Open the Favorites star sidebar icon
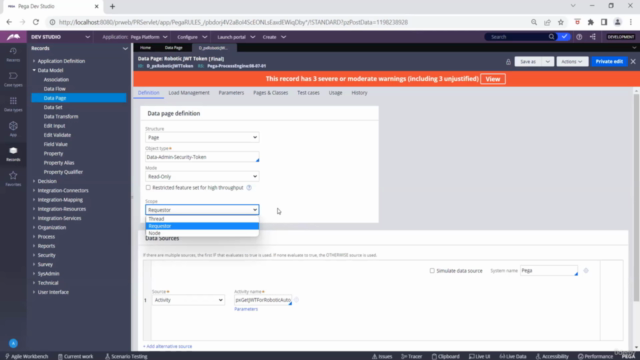The image size is (640, 360). [13, 178]
